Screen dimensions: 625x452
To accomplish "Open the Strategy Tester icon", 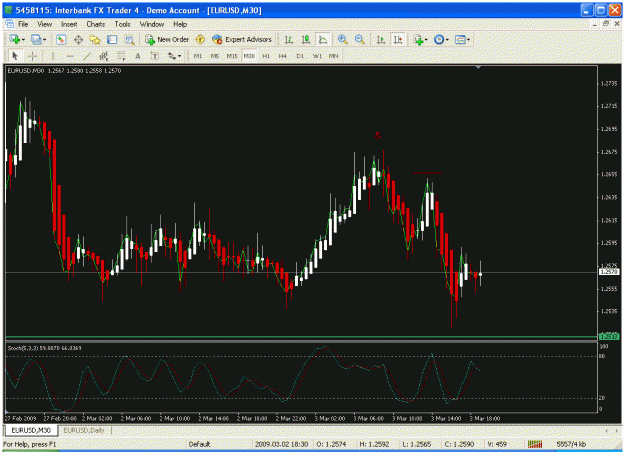I will (x=129, y=39).
